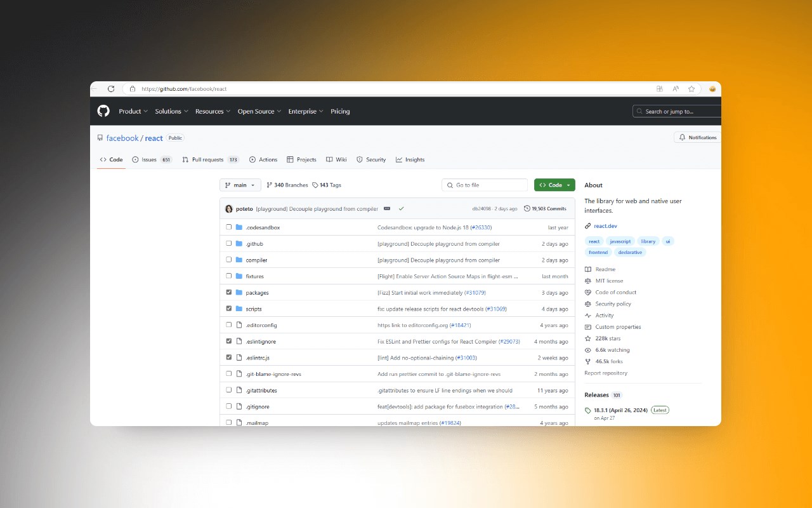The height and width of the screenshot is (508, 812).
Task: Click the declarative topic tag
Action: (630, 252)
